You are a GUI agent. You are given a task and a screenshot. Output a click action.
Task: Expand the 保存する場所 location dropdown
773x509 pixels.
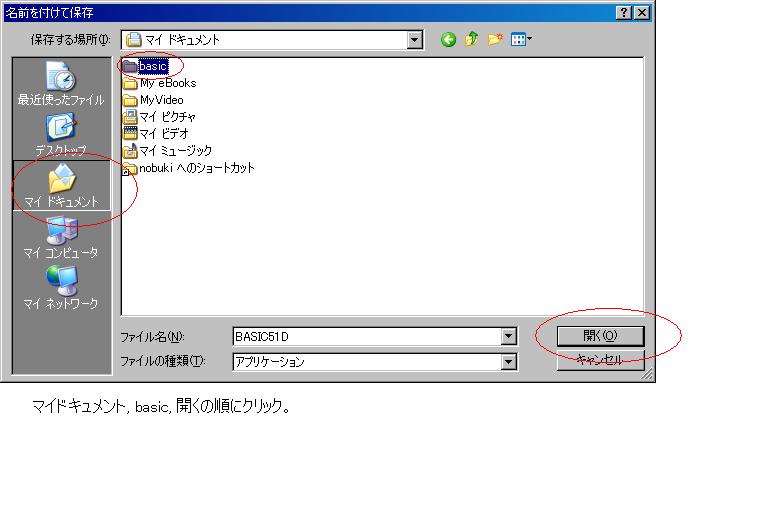415,40
